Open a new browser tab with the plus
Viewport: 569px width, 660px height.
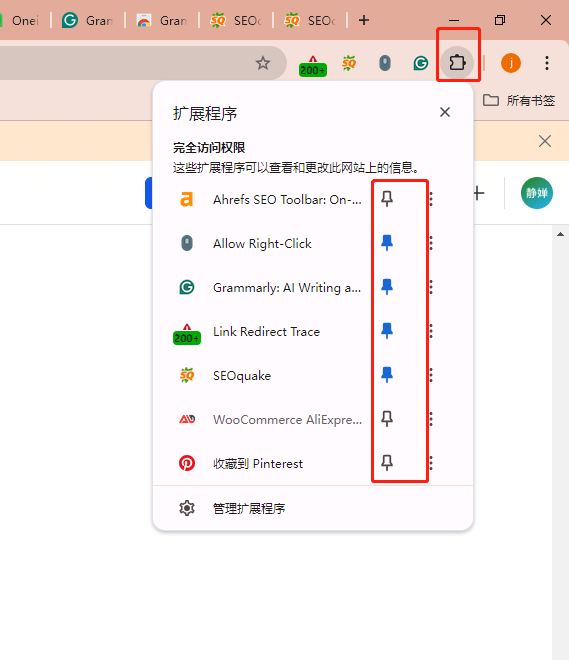coord(364,20)
